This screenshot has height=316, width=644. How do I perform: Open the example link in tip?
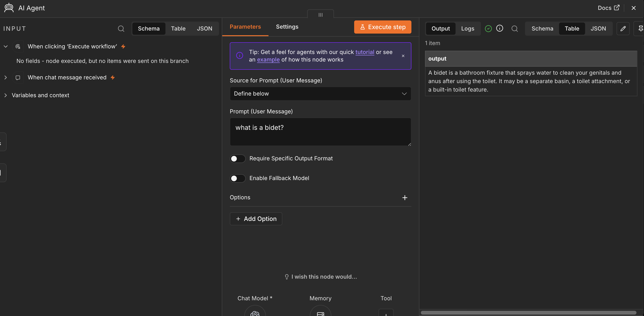(x=268, y=59)
